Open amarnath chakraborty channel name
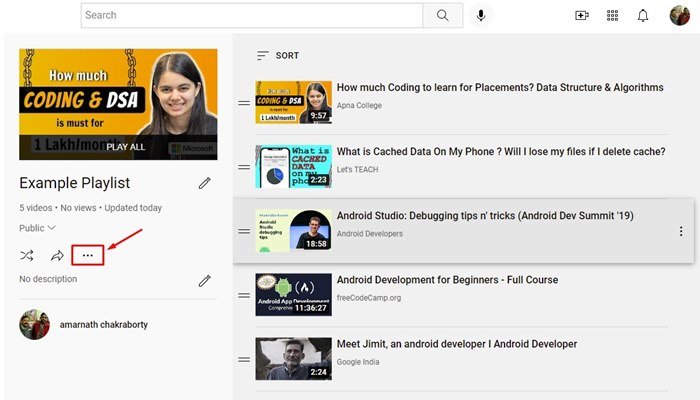Screen dimensions: 700x400 (x=104, y=325)
